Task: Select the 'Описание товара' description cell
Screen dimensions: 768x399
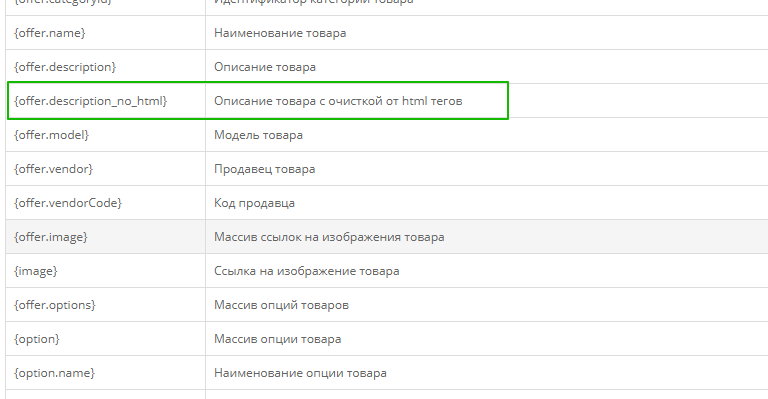Action: click(x=487, y=67)
